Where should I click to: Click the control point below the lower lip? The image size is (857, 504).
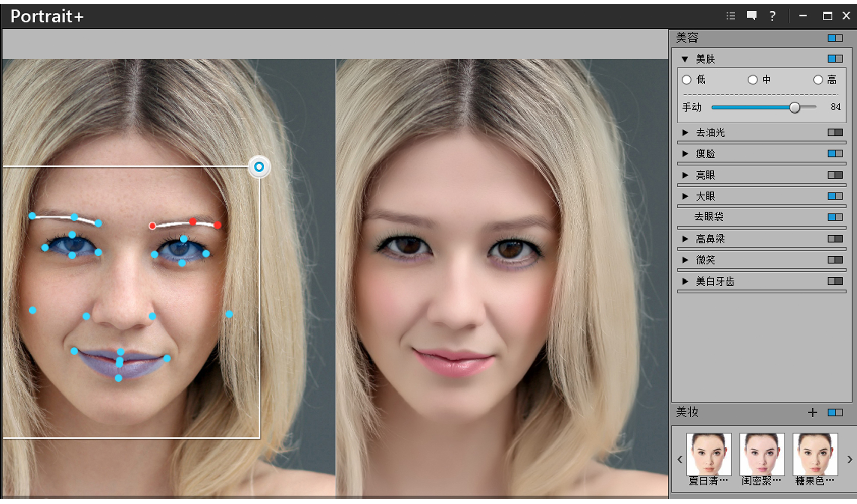point(118,378)
